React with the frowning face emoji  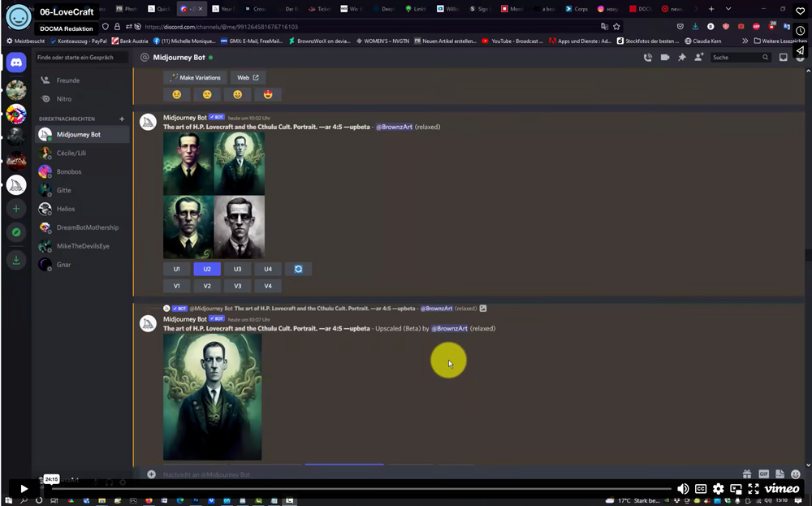(x=207, y=94)
